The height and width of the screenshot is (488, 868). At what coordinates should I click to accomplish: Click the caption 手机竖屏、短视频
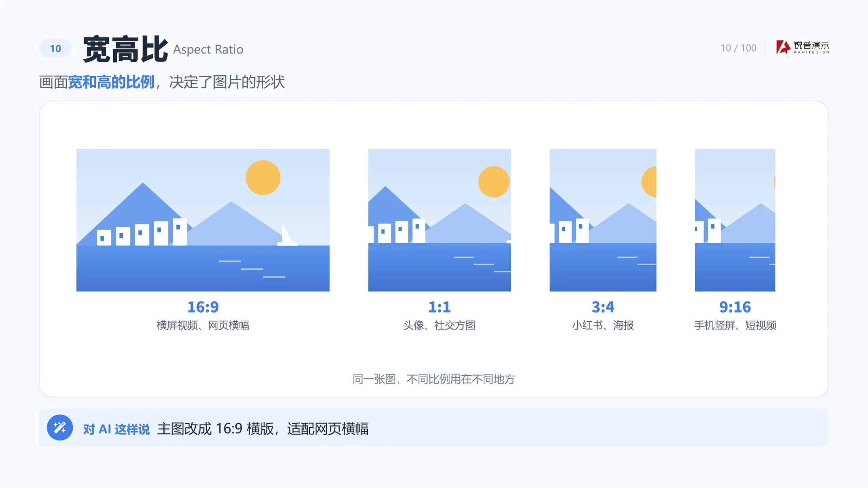coord(735,325)
